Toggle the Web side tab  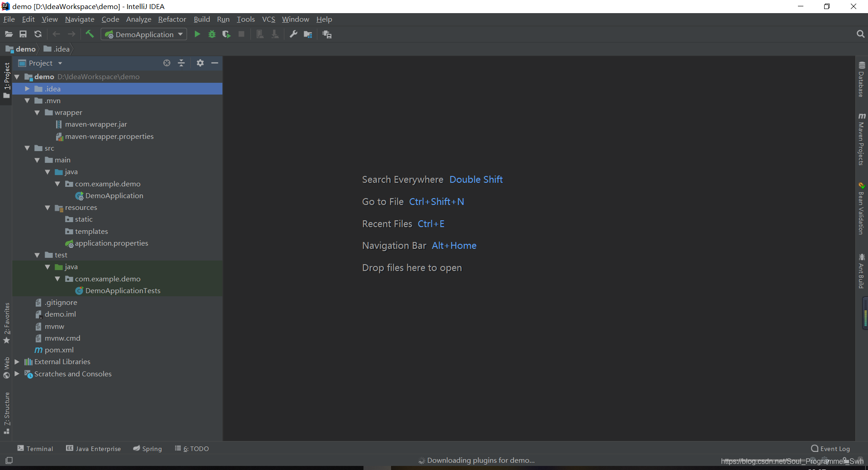7,368
